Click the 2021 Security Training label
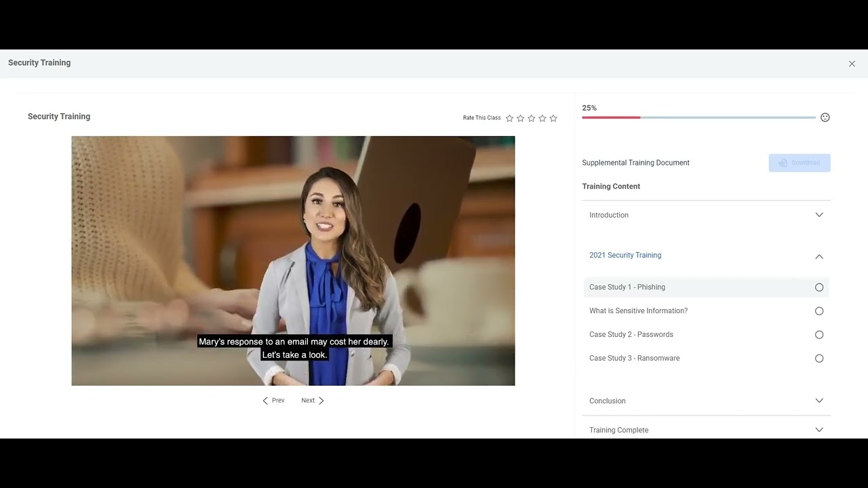 [625, 256]
